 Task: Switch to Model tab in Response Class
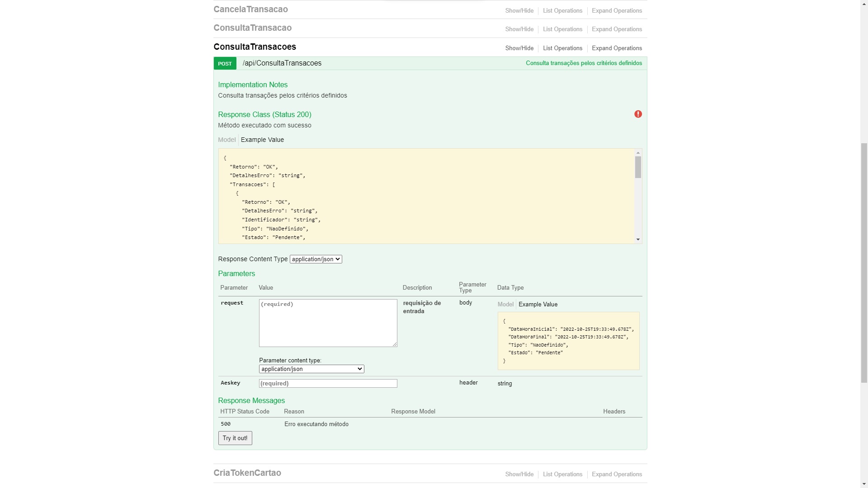(226, 140)
